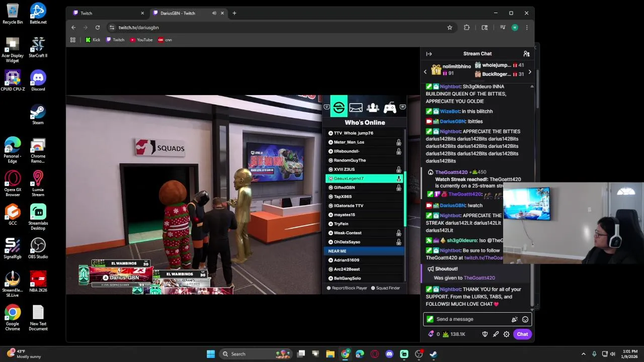Click the twitch.tv/dariusgbn address bar
This screenshot has width=644, height=362.
tap(277, 28)
